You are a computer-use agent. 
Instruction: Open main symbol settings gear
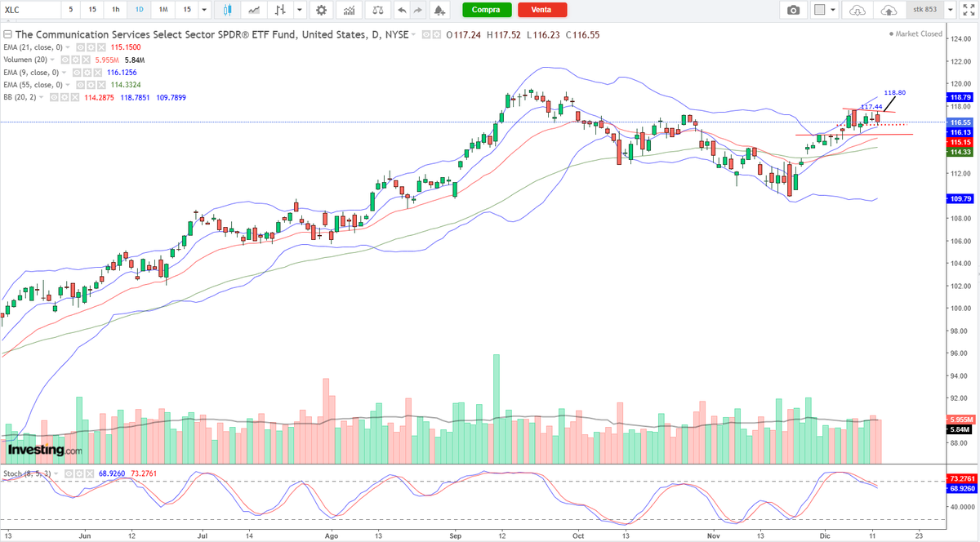point(437,34)
